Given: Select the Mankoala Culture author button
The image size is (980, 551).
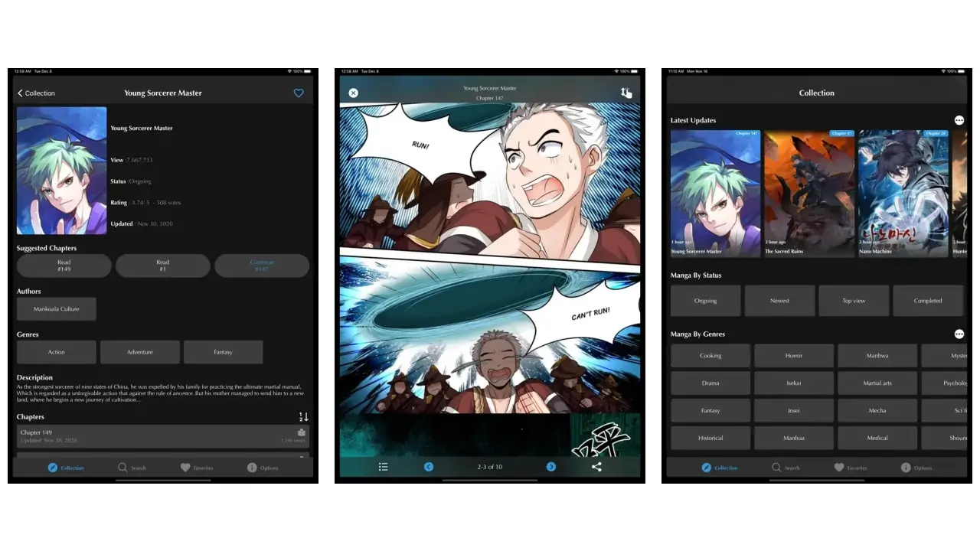Looking at the screenshot, I should (57, 309).
